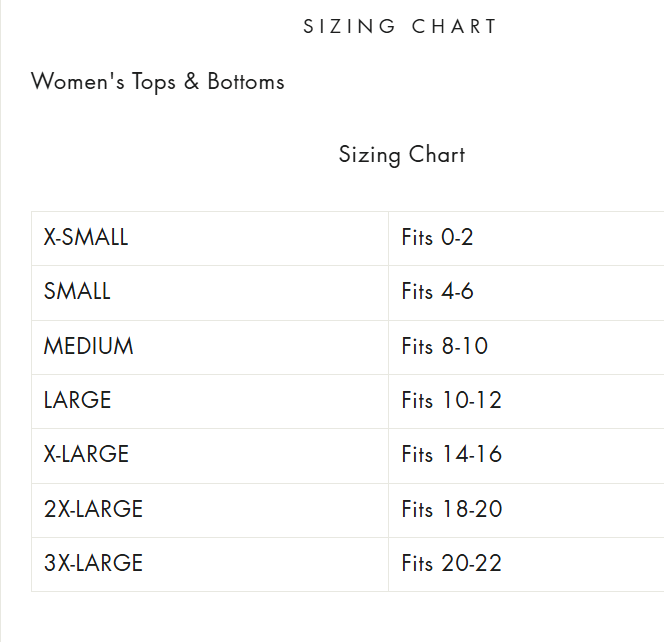Click the SIZING CHART page heading

(x=400, y=27)
